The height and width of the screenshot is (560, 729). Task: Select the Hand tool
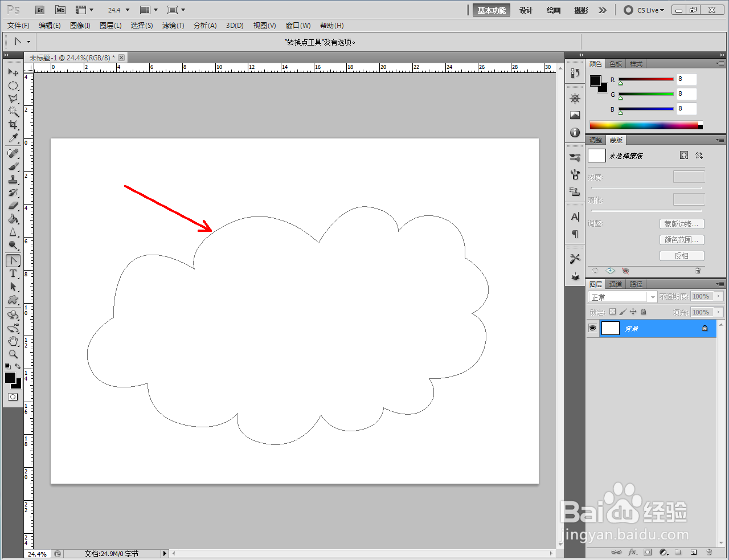(x=13, y=341)
